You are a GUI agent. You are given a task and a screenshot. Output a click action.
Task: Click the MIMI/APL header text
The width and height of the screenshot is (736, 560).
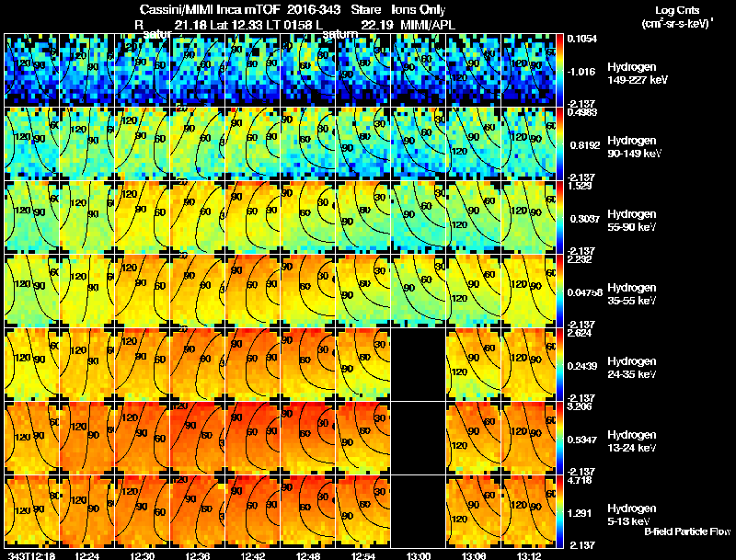[x=428, y=25]
